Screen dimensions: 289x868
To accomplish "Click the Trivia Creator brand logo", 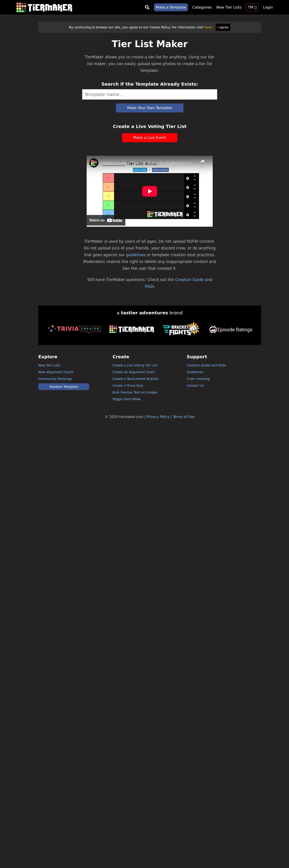I will coord(74,329).
